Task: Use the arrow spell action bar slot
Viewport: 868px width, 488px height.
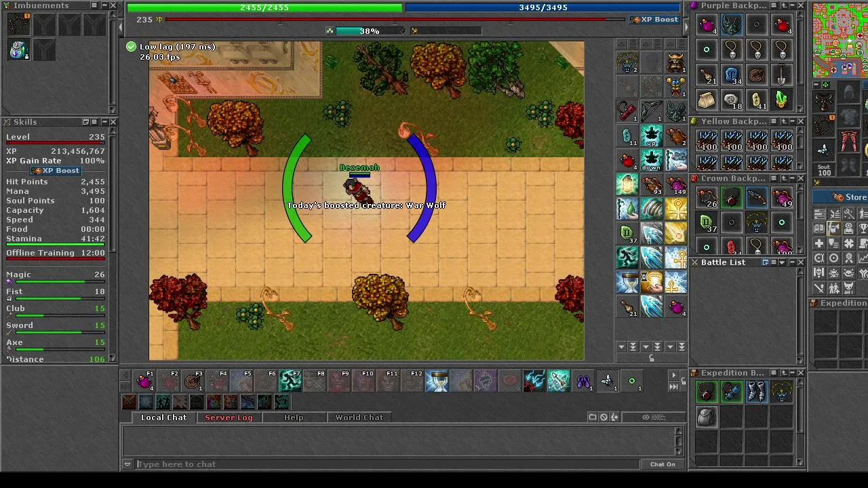Action: tap(559, 382)
